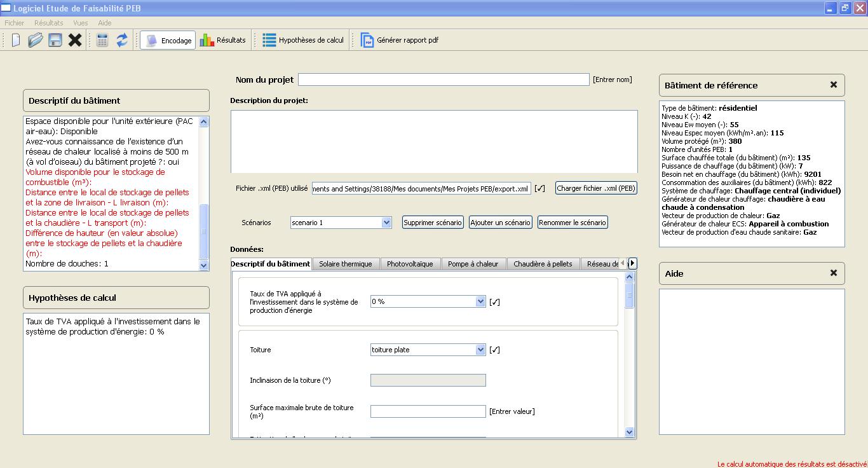Click red 'Différence de hauteur' text entry

[104, 244]
